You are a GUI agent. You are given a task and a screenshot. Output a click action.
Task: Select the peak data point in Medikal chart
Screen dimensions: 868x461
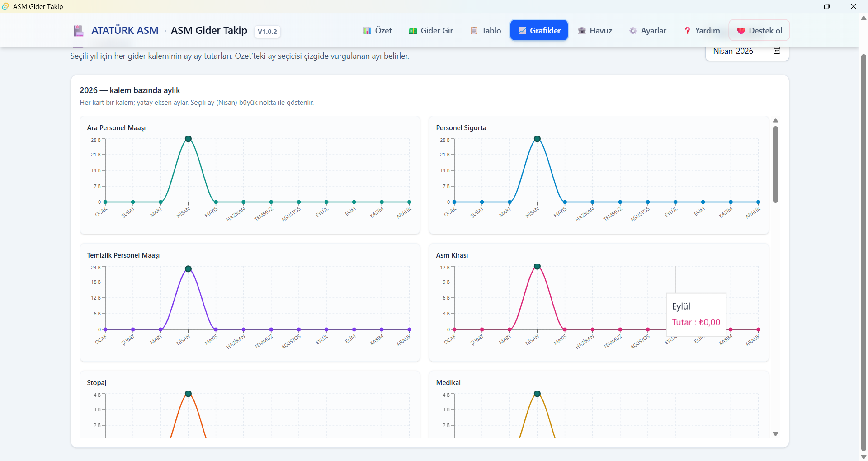(537, 394)
